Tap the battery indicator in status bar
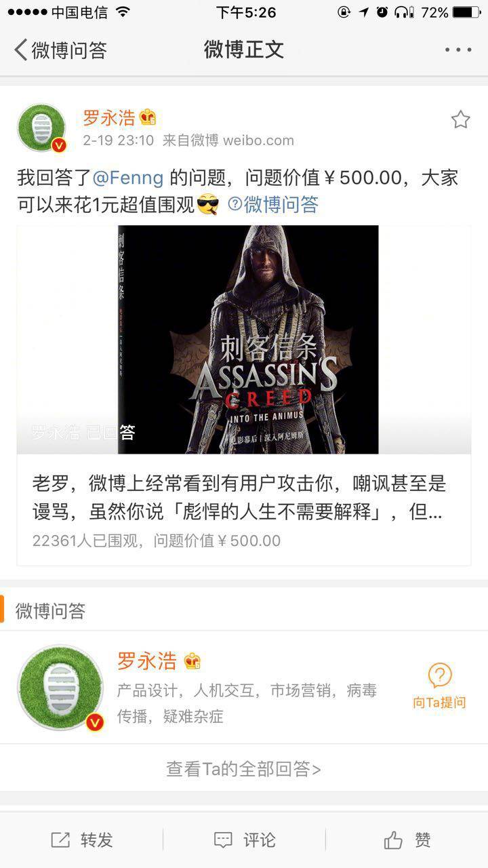This screenshot has height=868, width=488. pyautogui.click(x=466, y=12)
